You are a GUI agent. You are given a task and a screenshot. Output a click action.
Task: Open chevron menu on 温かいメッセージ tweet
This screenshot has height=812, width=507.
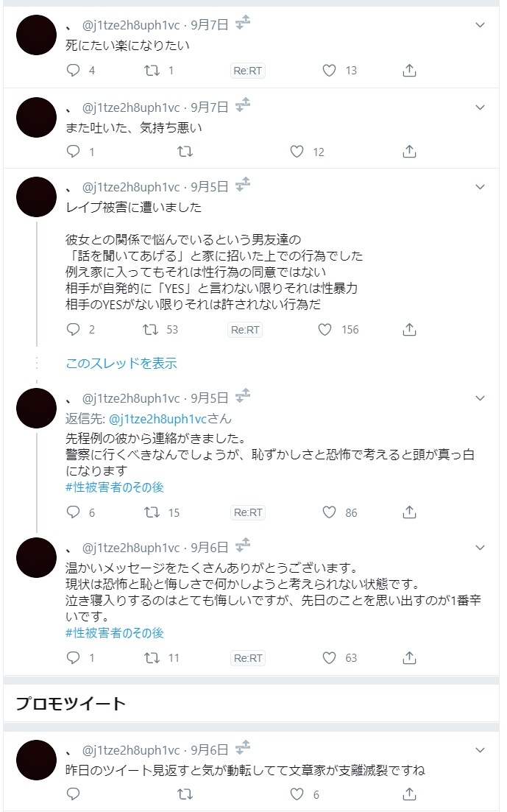481,548
